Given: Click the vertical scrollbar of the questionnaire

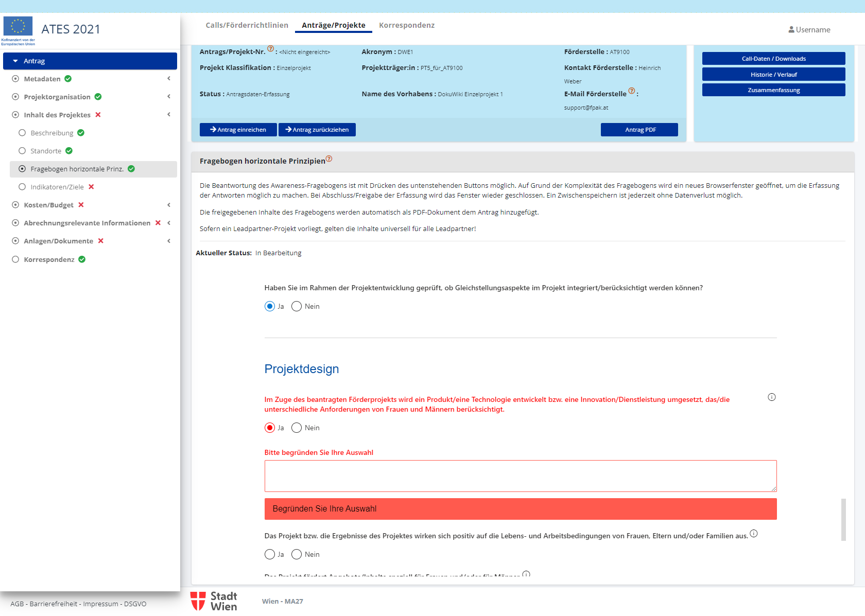Looking at the screenshot, I should [x=843, y=519].
